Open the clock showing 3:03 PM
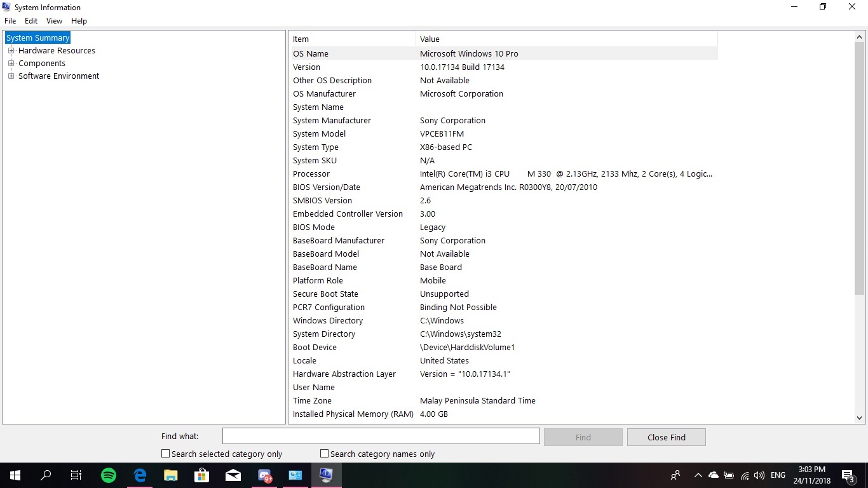 pos(812,475)
